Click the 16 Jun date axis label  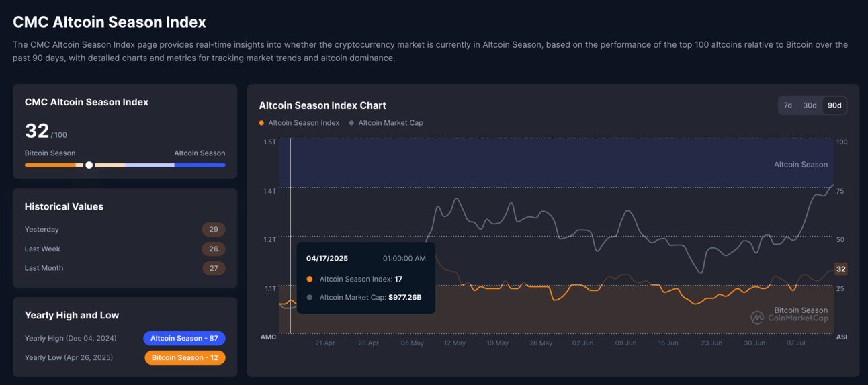coord(668,343)
